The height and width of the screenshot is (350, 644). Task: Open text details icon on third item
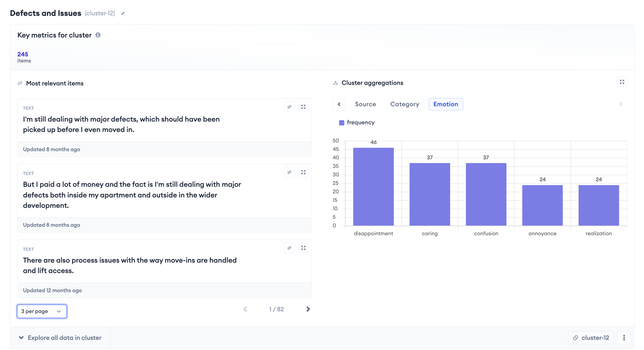point(289,248)
